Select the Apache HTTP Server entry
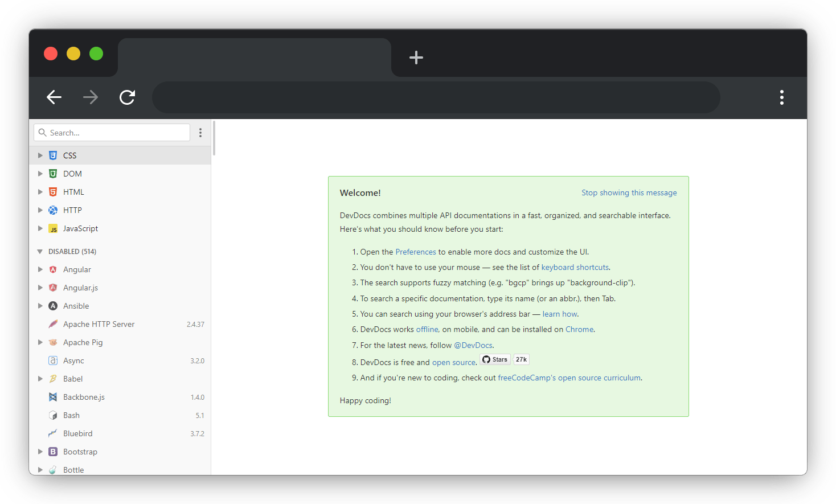Image resolution: width=836 pixels, height=504 pixels. click(120, 324)
